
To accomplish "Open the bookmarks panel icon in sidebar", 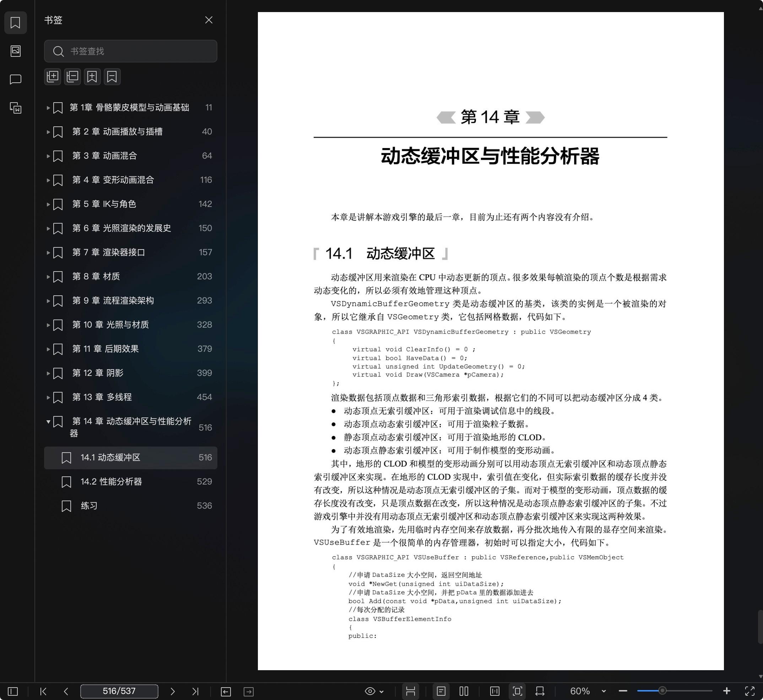I will [x=15, y=23].
